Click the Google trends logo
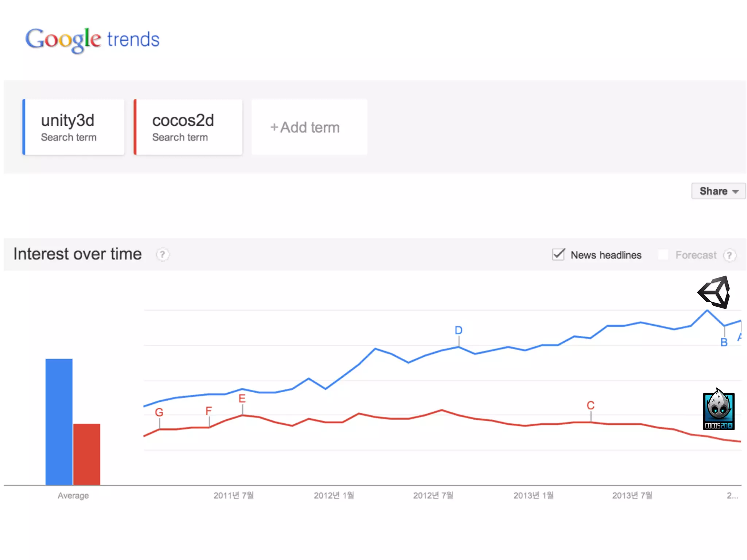Image resolution: width=747 pixels, height=560 pixels. tap(92, 39)
